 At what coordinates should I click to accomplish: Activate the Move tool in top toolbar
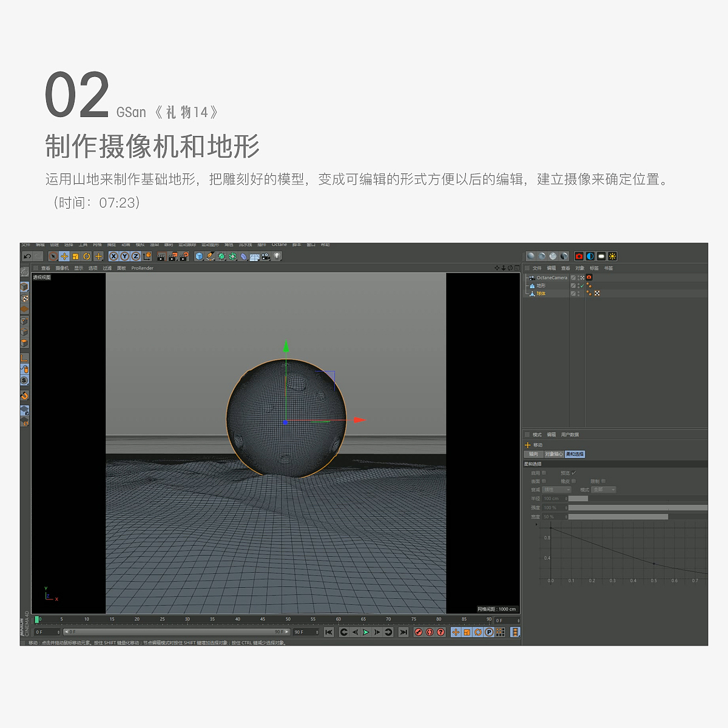[64, 257]
